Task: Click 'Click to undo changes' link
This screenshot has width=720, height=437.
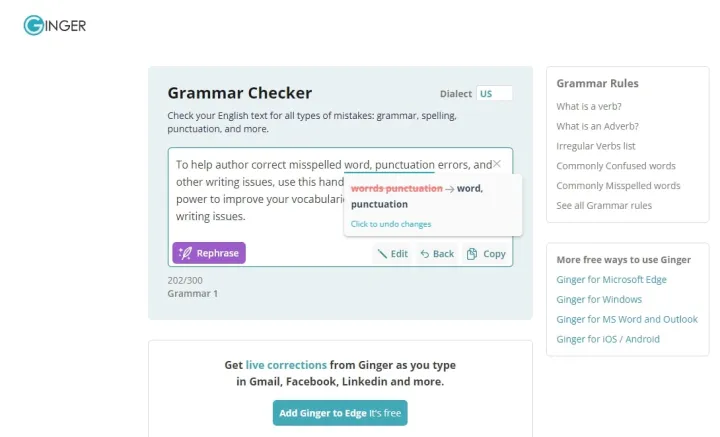Action: (391, 224)
